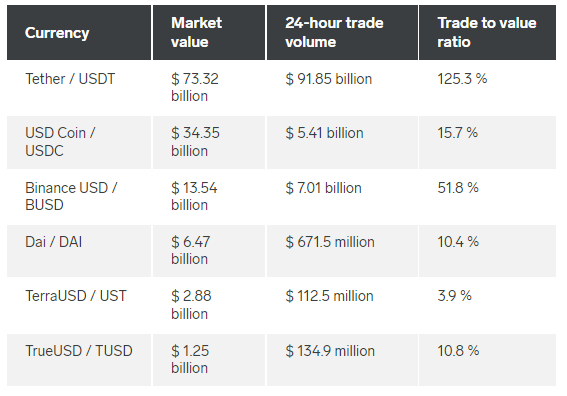Click the TerraUSD / UST cell
567x396 pixels.
(x=79, y=306)
